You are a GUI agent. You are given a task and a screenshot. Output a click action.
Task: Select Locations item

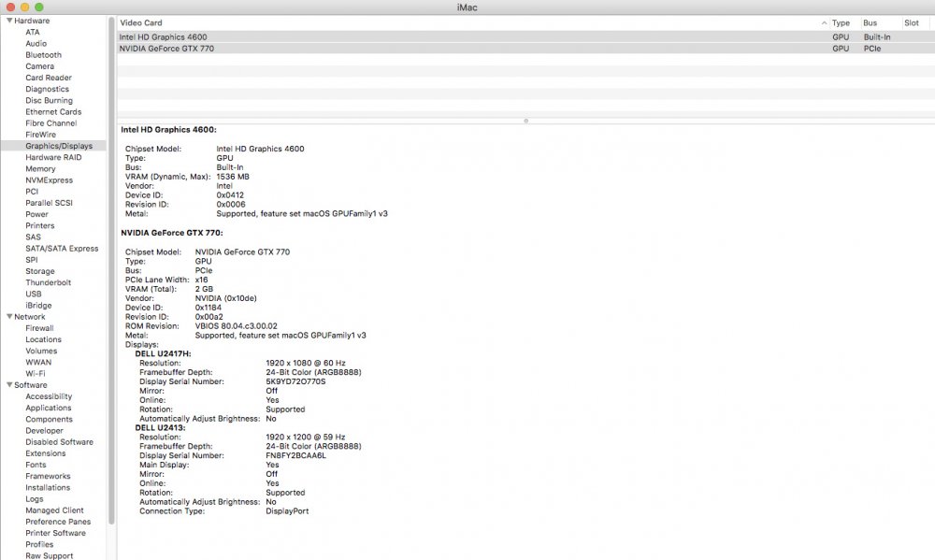(44, 339)
